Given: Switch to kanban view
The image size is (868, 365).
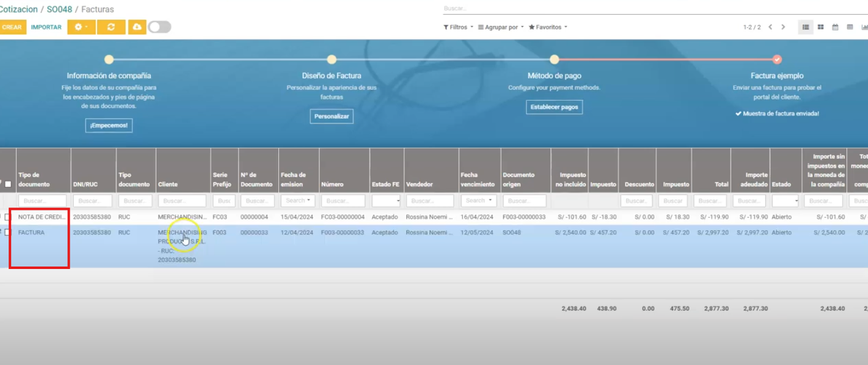Looking at the screenshot, I should point(821,27).
